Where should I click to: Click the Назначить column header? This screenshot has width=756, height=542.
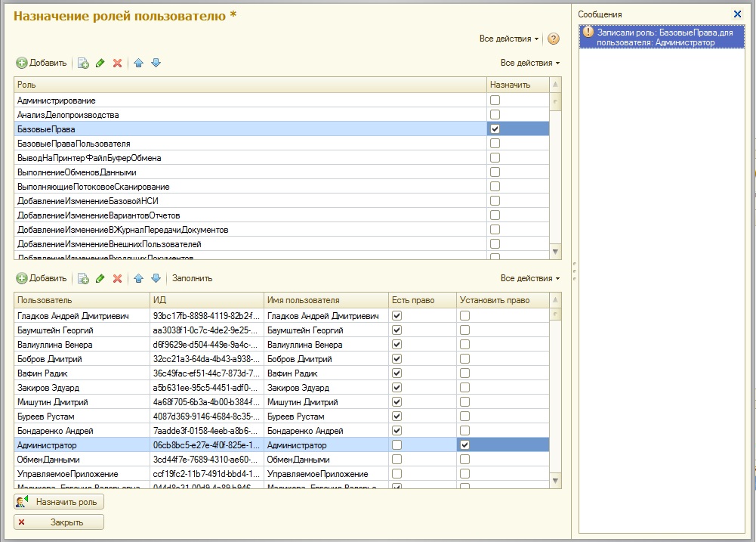(518, 85)
